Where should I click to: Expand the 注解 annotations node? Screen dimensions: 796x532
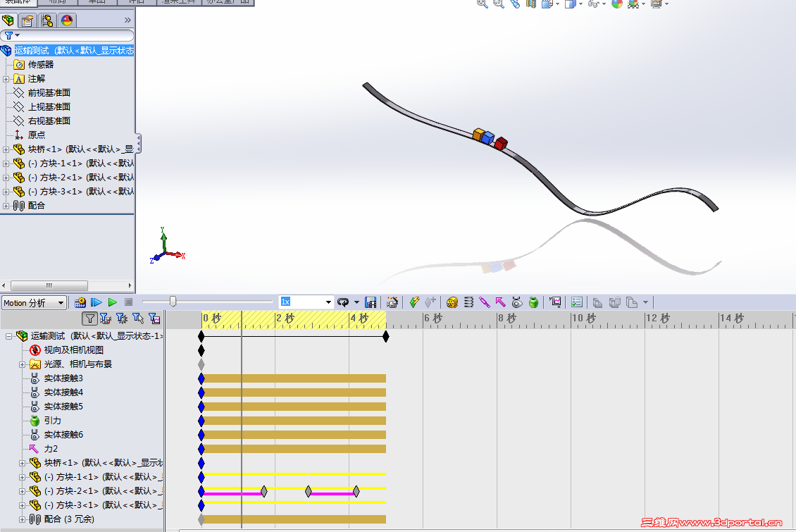(x=6, y=79)
